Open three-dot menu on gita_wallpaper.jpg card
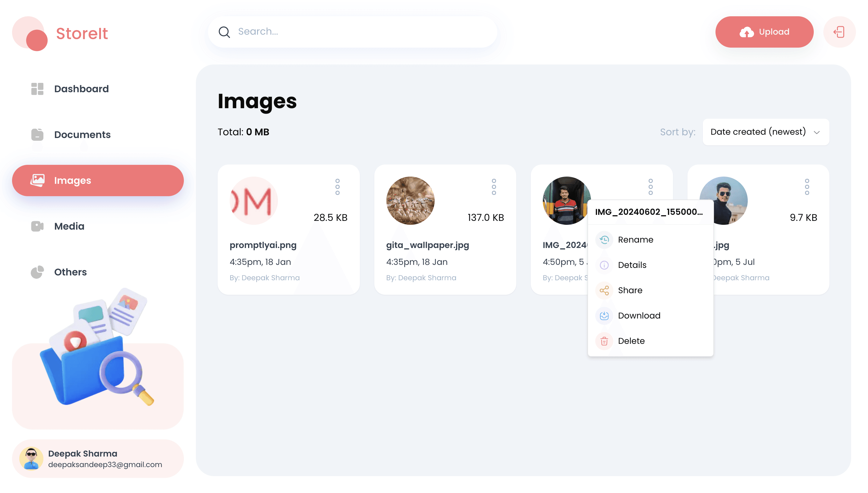Image resolution: width=868 pixels, height=493 pixels. tap(494, 187)
